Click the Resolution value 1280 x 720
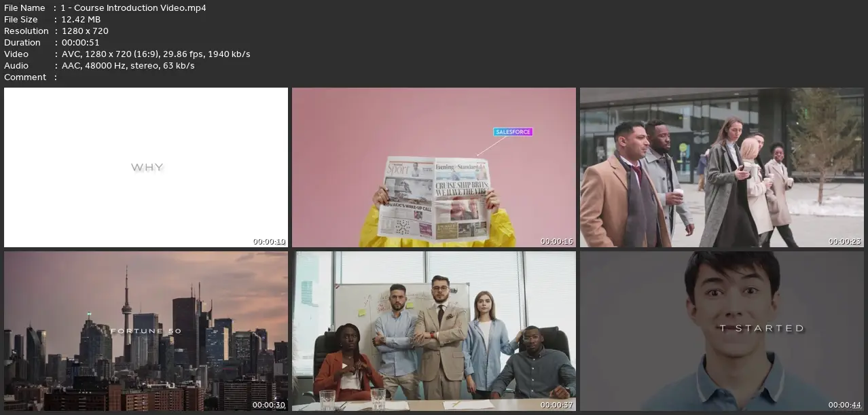The height and width of the screenshot is (415, 868). (x=85, y=31)
